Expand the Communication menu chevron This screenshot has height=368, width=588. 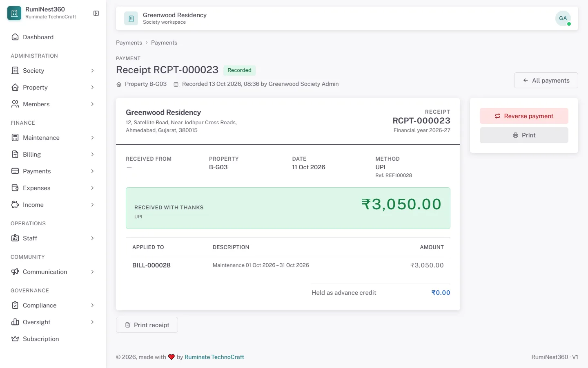coord(92,272)
